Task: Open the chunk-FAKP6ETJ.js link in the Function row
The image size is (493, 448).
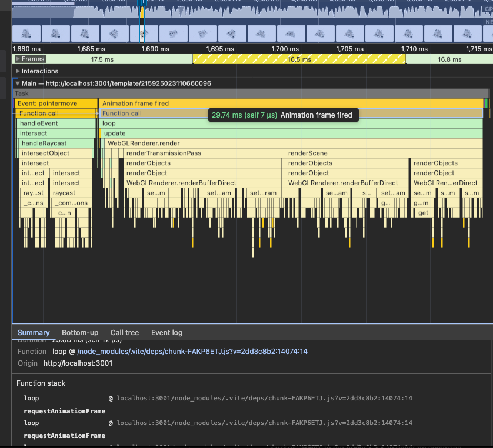Action: coord(192,352)
